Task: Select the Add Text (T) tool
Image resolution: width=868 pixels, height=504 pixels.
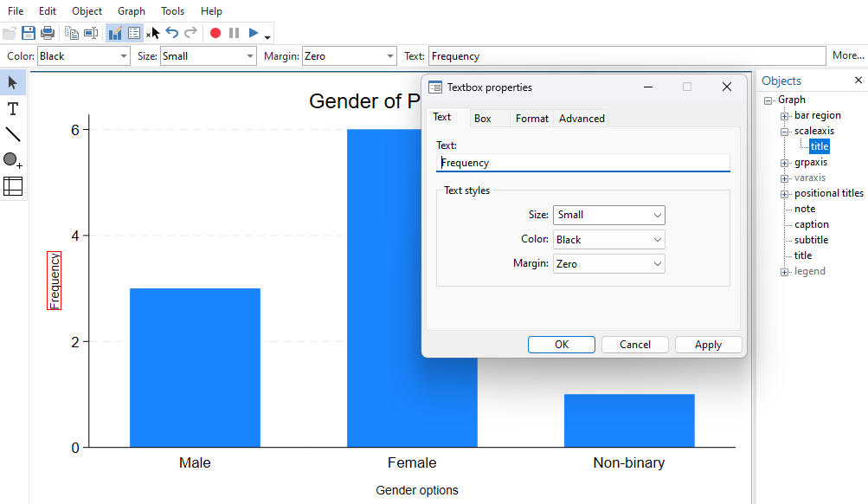Action: [x=13, y=108]
